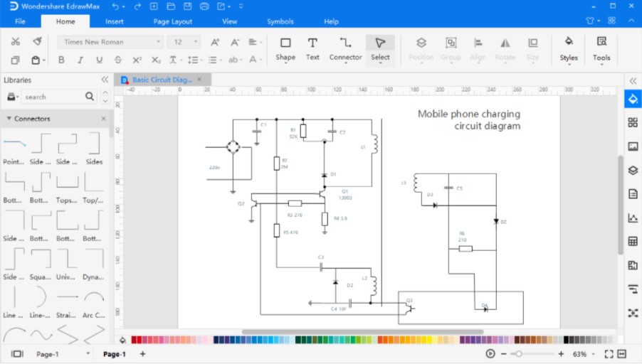This screenshot has width=642, height=364.
Task: Open the Tools menu in ribbon
Action: click(x=601, y=49)
